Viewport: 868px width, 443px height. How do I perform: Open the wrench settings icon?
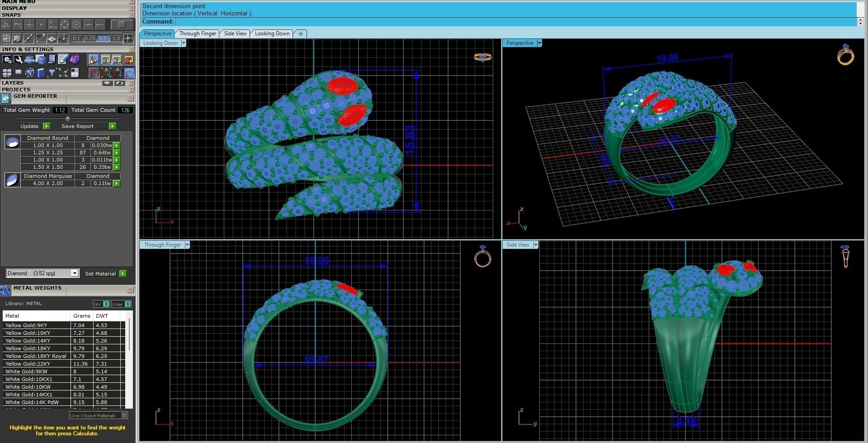pyautogui.click(x=18, y=59)
